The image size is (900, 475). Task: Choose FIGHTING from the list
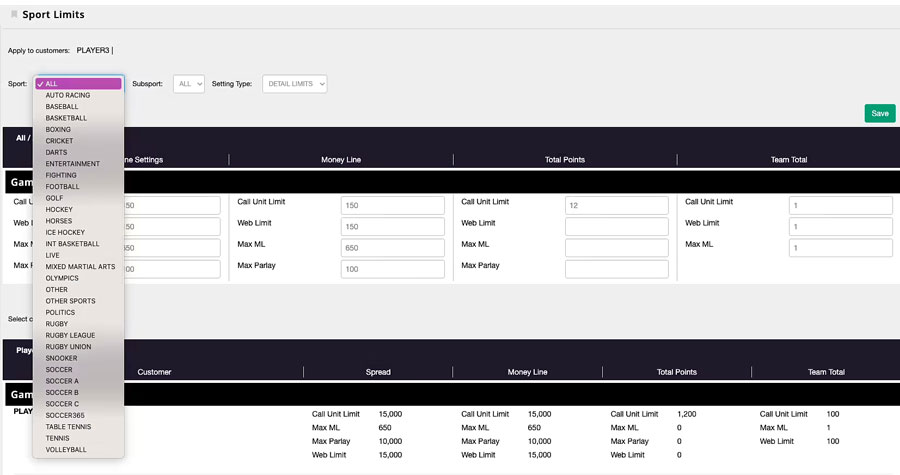61,176
